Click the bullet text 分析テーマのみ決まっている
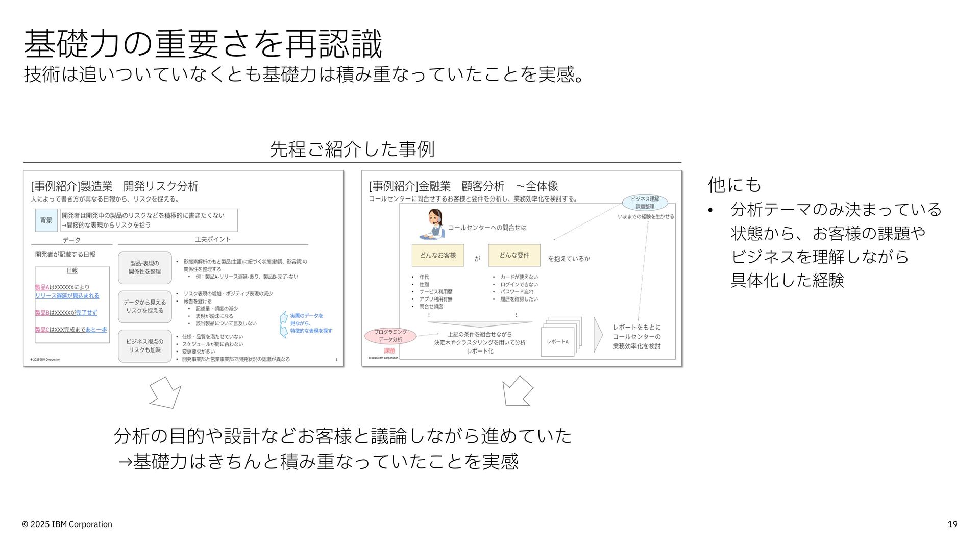Screen dimensions: 980x551 (836, 209)
